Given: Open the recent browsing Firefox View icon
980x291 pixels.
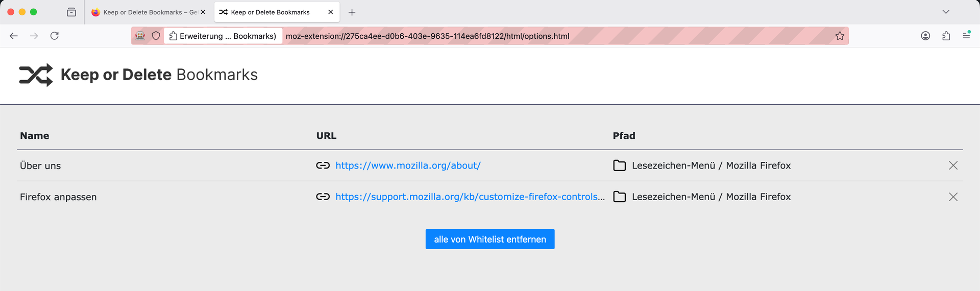Looking at the screenshot, I should [x=71, y=12].
